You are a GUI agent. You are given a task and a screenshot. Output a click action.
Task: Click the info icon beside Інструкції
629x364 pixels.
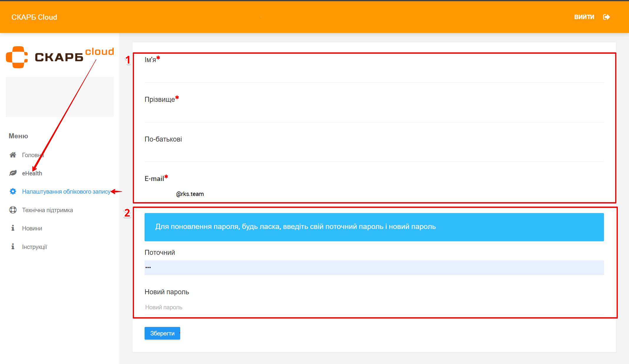(x=13, y=247)
